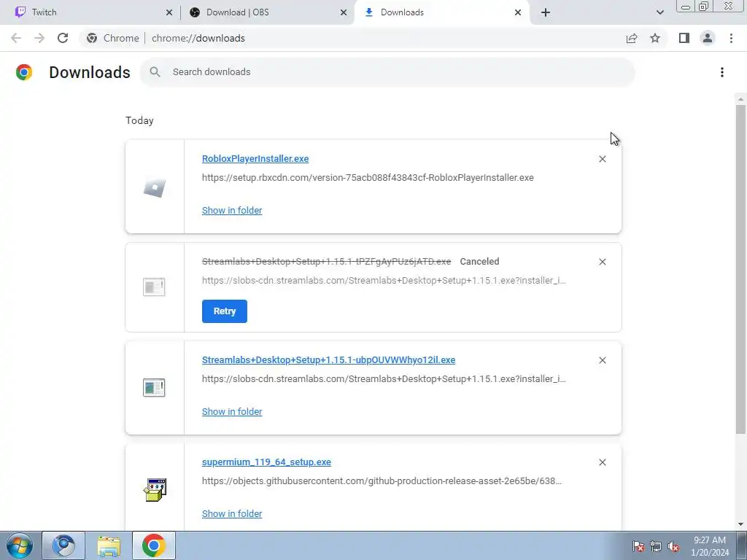Switch to the Twitch tab

90,12
